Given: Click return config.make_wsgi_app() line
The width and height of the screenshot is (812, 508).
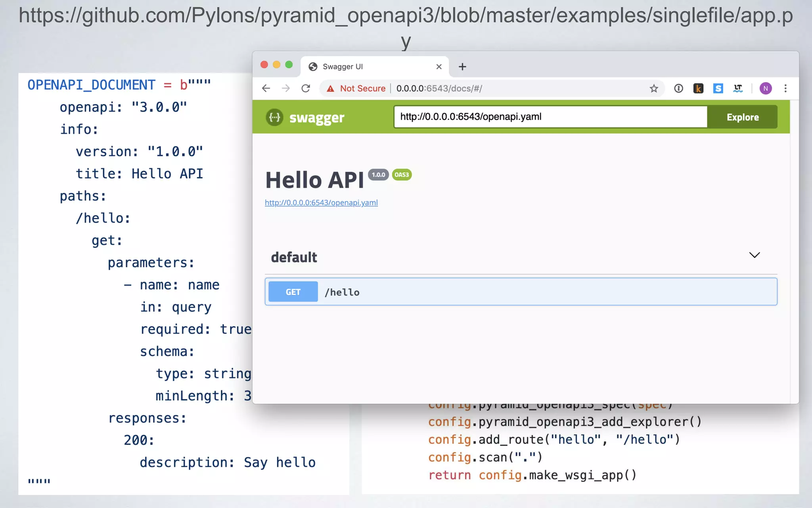Looking at the screenshot, I should tap(532, 475).
